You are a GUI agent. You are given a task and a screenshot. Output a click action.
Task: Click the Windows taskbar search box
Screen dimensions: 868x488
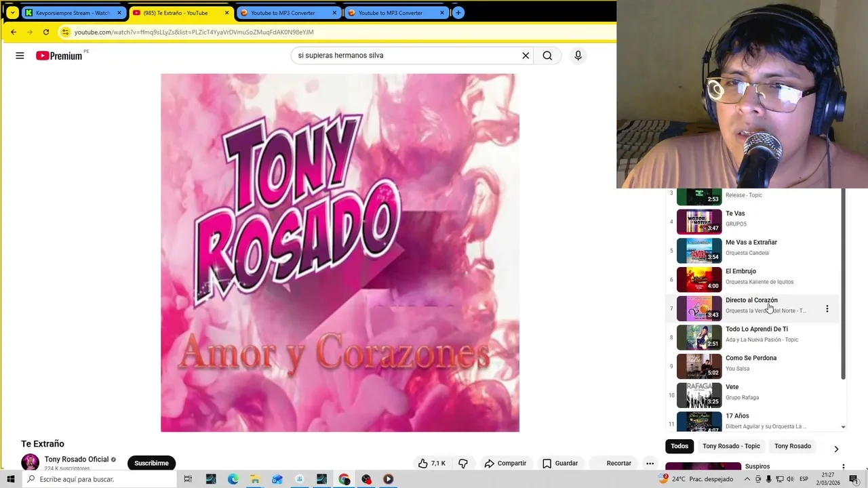click(98, 479)
